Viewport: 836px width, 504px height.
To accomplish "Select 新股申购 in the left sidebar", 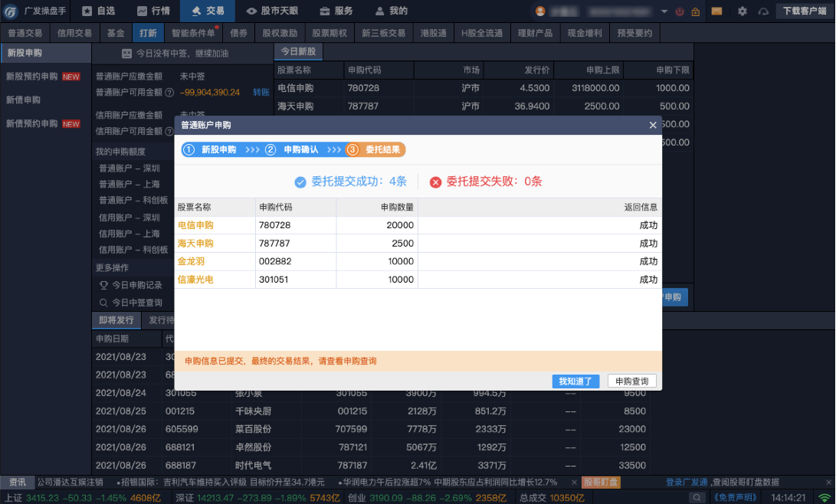I will tap(46, 54).
